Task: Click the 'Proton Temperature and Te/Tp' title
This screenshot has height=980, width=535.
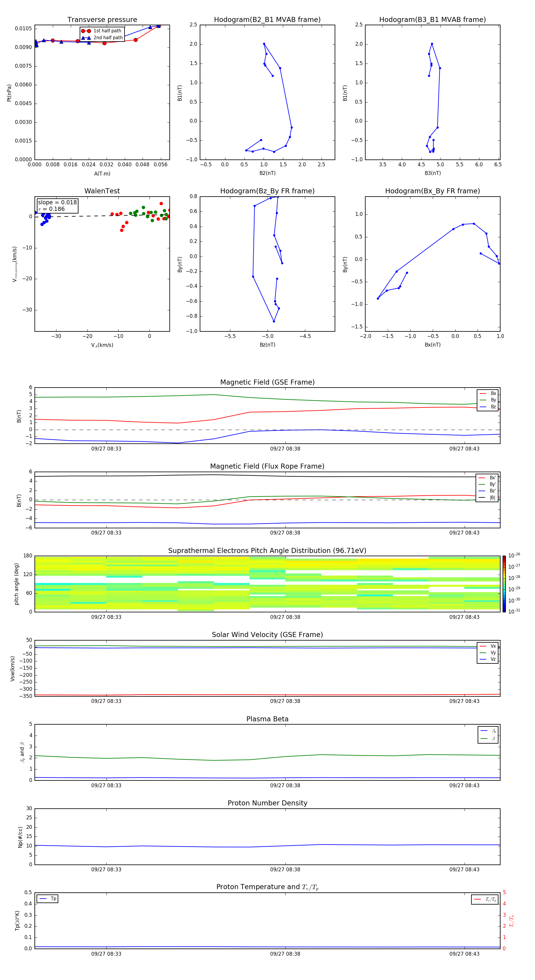Action: (267, 887)
